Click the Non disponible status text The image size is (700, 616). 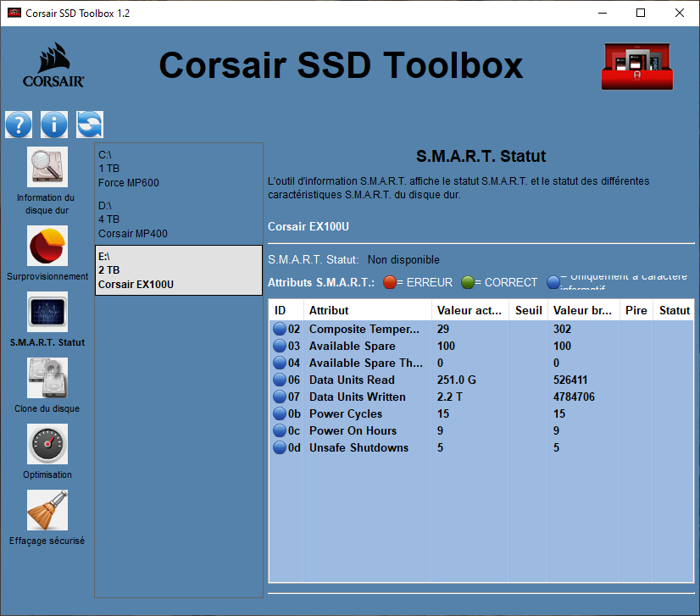(x=403, y=260)
